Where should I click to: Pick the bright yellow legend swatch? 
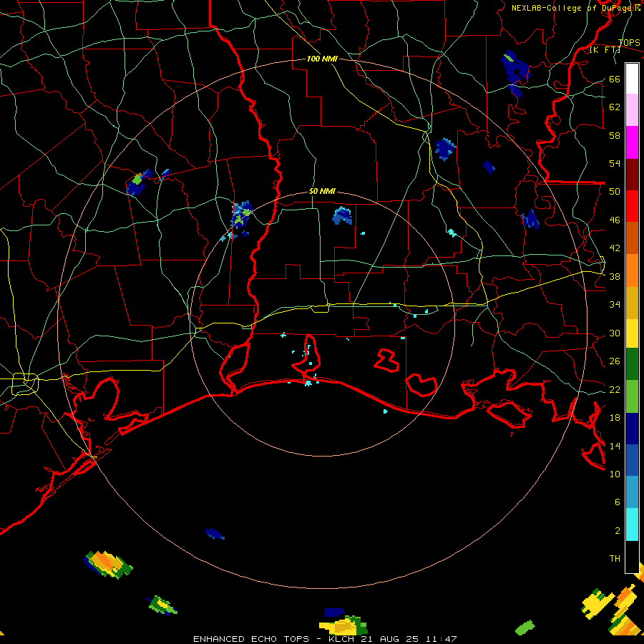click(632, 333)
